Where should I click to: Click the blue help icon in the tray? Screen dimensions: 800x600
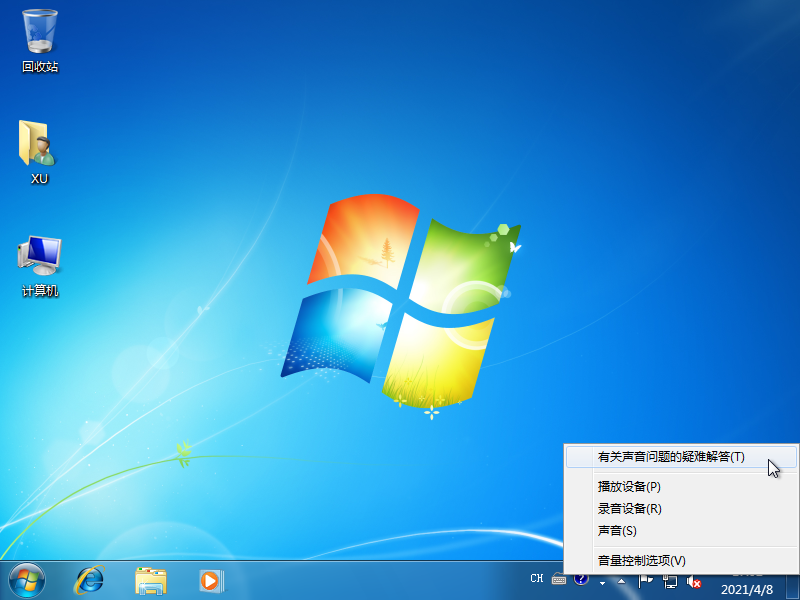(x=581, y=579)
